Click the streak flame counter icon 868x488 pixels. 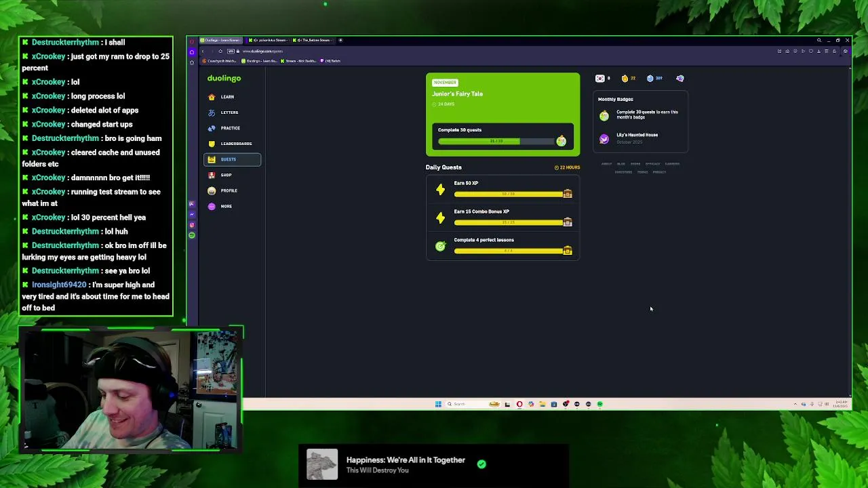click(625, 79)
